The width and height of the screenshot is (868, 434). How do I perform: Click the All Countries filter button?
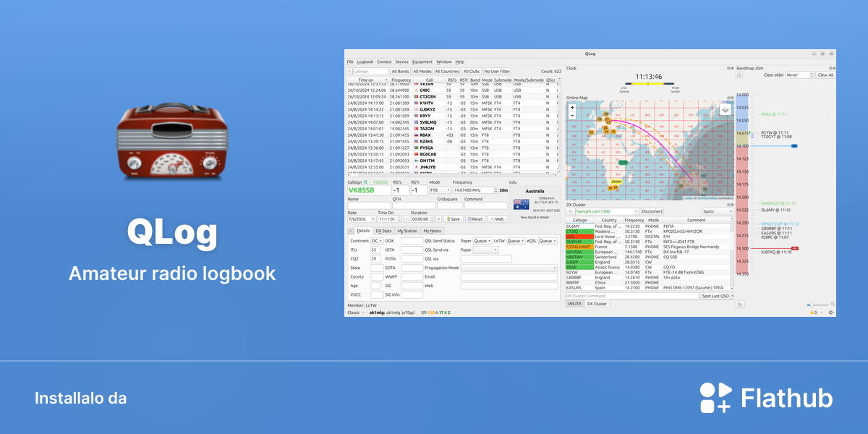click(448, 72)
